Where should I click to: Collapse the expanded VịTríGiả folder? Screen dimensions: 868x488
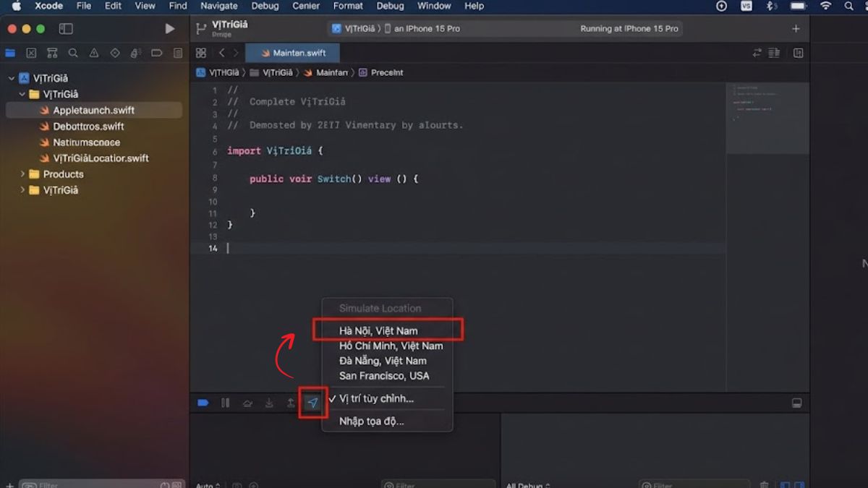(x=22, y=94)
